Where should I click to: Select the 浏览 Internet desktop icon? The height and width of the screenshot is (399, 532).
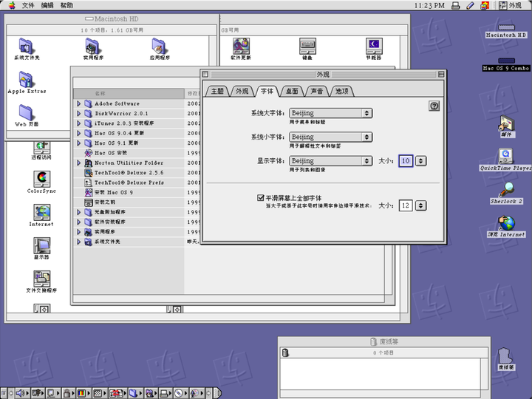point(506,223)
